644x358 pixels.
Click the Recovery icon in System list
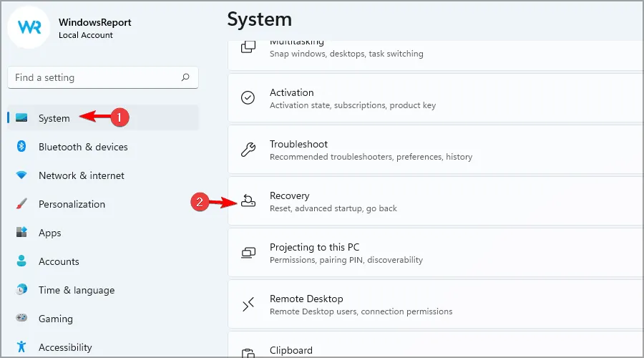coord(248,201)
